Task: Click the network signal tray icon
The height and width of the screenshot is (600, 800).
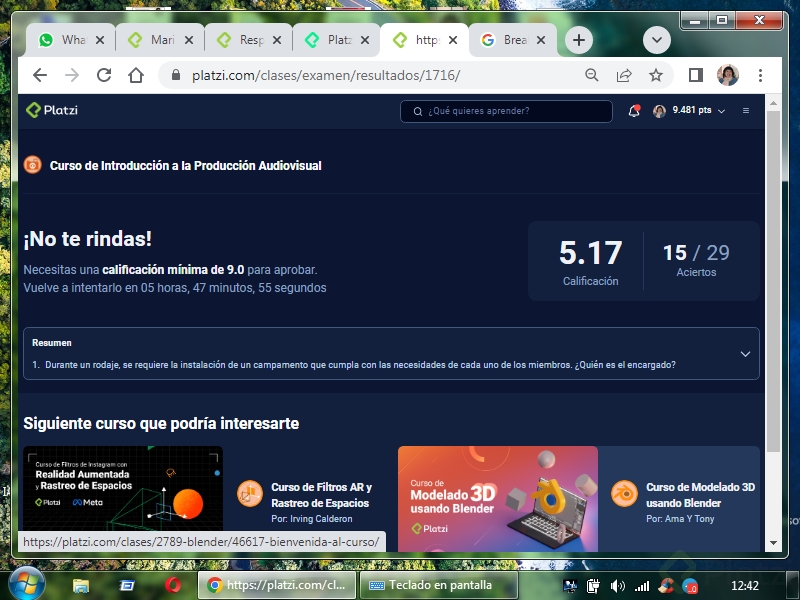Action: pyautogui.click(x=642, y=586)
